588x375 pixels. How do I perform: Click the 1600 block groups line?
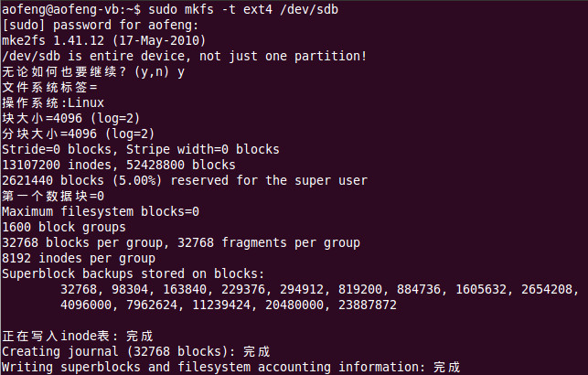[64, 227]
